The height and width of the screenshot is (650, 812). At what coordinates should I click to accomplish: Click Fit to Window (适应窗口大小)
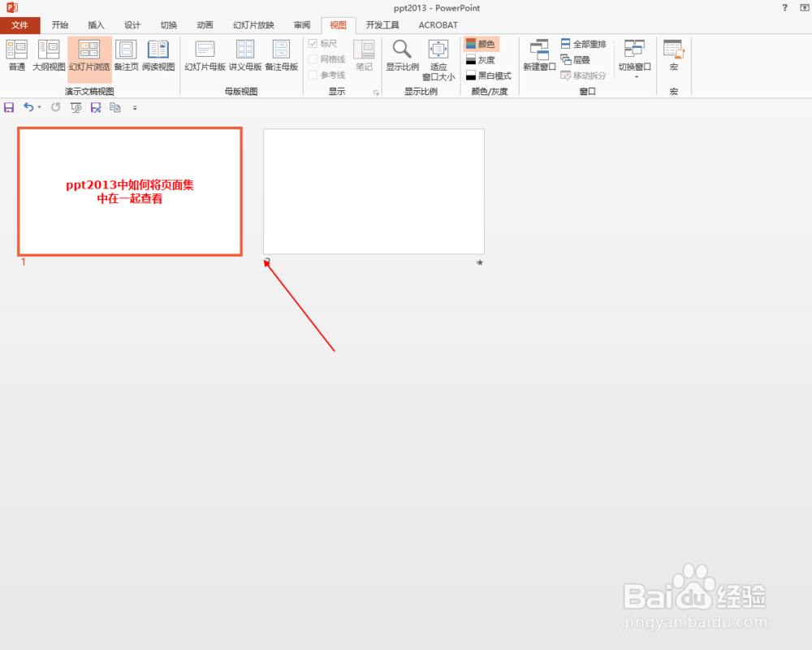pos(438,60)
